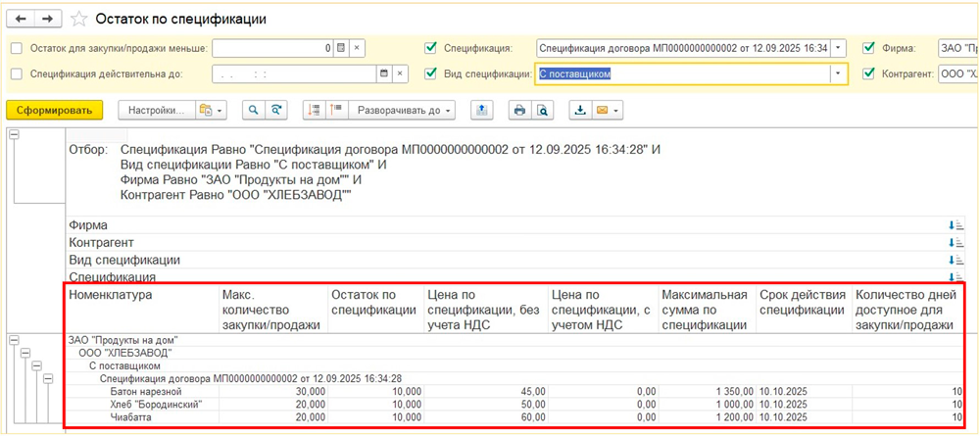Open print preview icon
This screenshot has width=980, height=436.
pos(542,111)
